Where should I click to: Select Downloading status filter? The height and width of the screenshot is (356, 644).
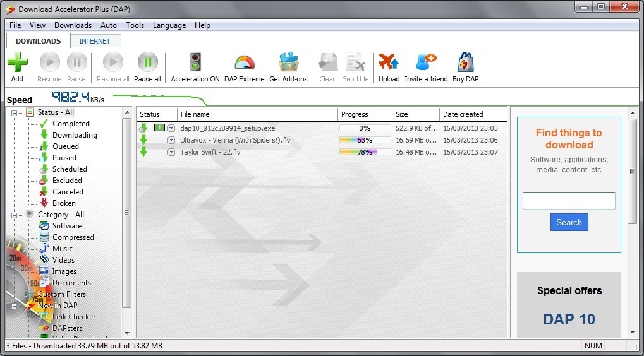point(75,135)
